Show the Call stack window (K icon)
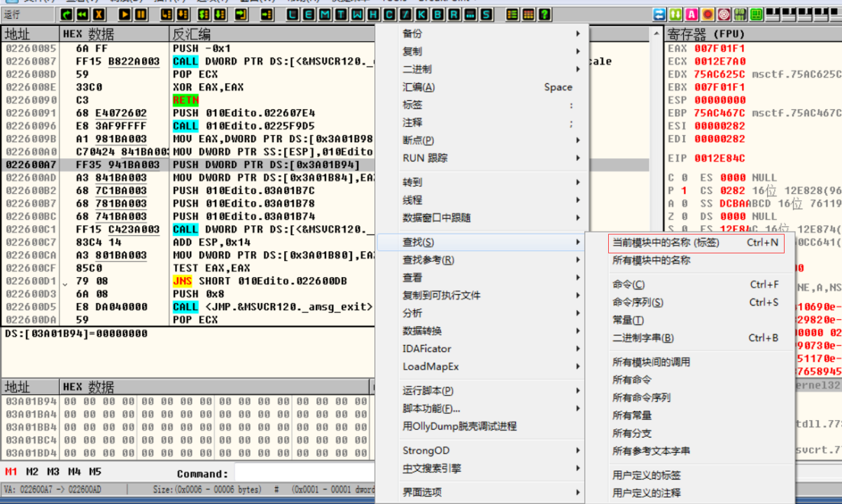The height and width of the screenshot is (504, 842). pos(423,14)
